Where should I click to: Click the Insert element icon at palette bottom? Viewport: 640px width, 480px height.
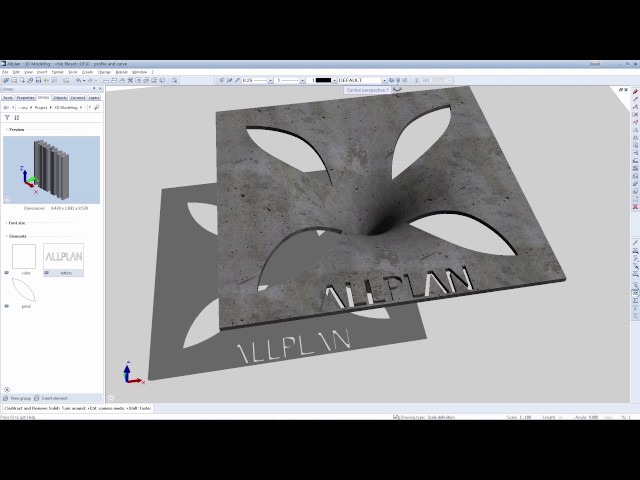tap(36, 398)
